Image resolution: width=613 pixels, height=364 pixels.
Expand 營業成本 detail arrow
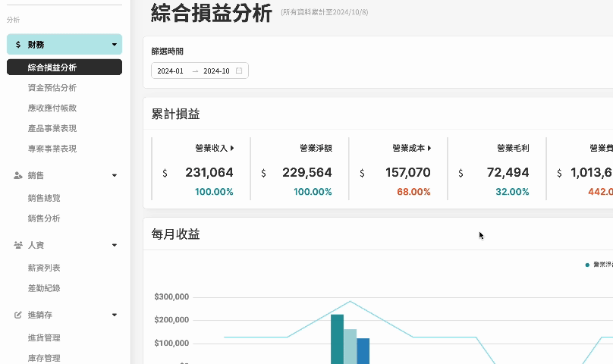coord(429,148)
